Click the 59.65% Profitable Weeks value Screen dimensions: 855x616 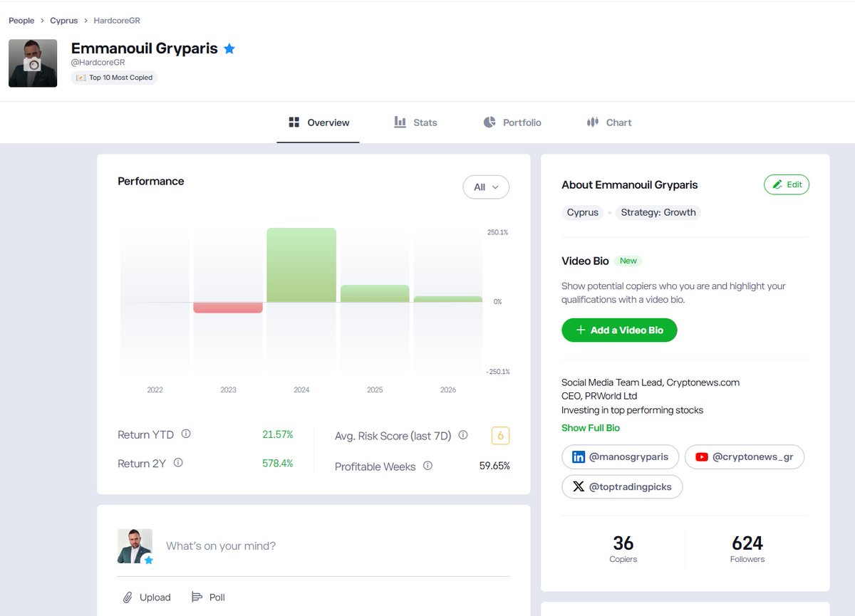(x=494, y=466)
